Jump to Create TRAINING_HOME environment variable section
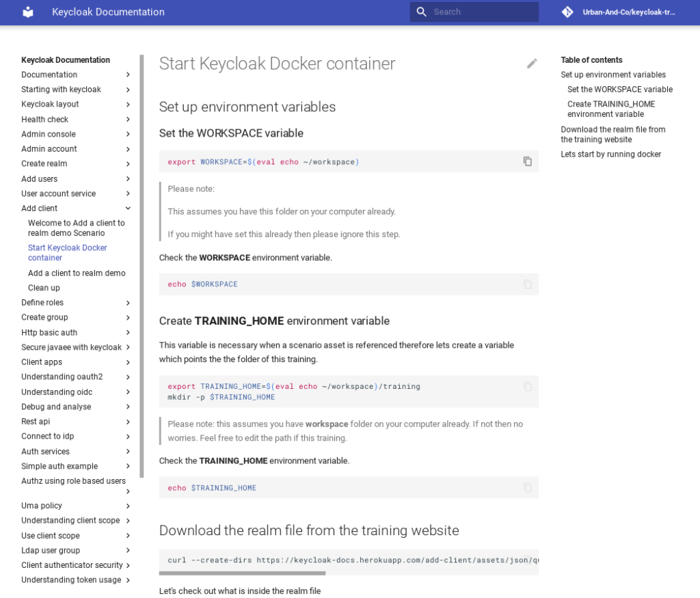 tap(611, 109)
